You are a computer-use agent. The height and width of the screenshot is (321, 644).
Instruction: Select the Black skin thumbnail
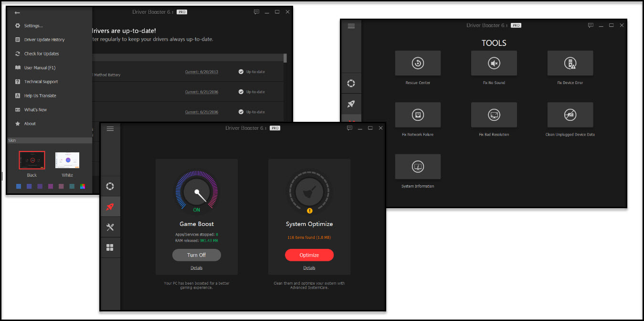32,160
